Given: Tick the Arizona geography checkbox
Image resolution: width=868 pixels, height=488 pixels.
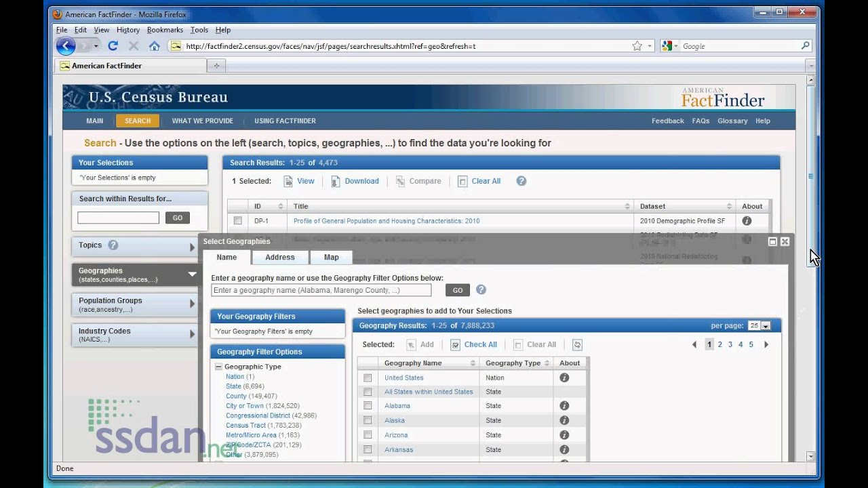Looking at the screenshot, I should click(x=368, y=435).
